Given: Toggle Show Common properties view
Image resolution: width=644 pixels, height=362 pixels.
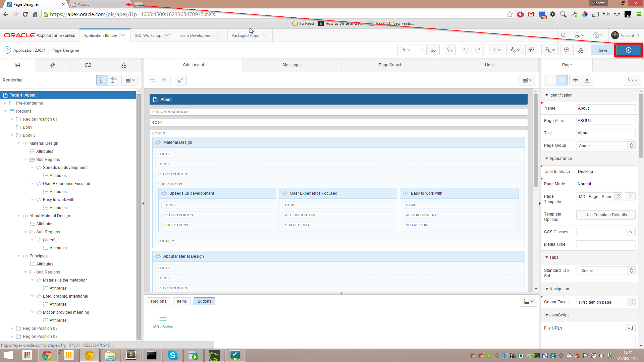Looking at the screenshot, I should 550,80.
